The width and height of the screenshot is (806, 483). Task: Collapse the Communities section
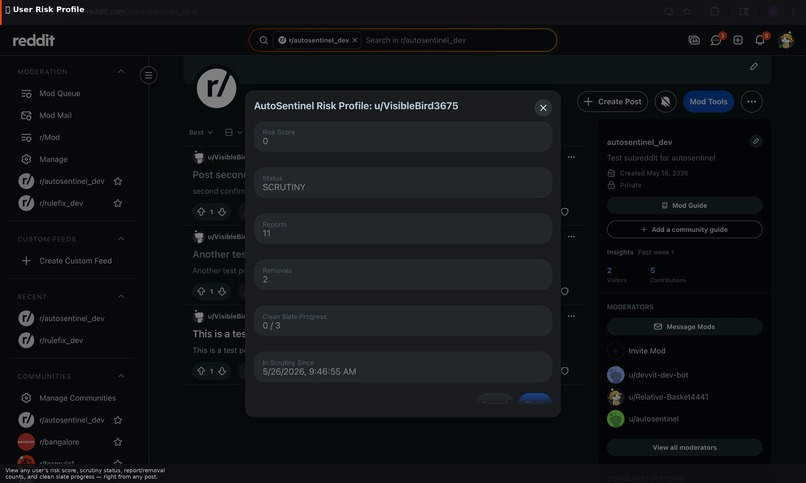121,376
